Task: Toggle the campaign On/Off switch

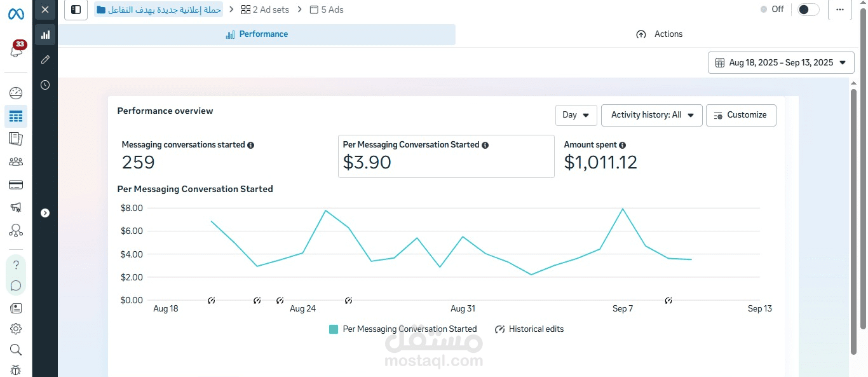Action: (x=808, y=10)
